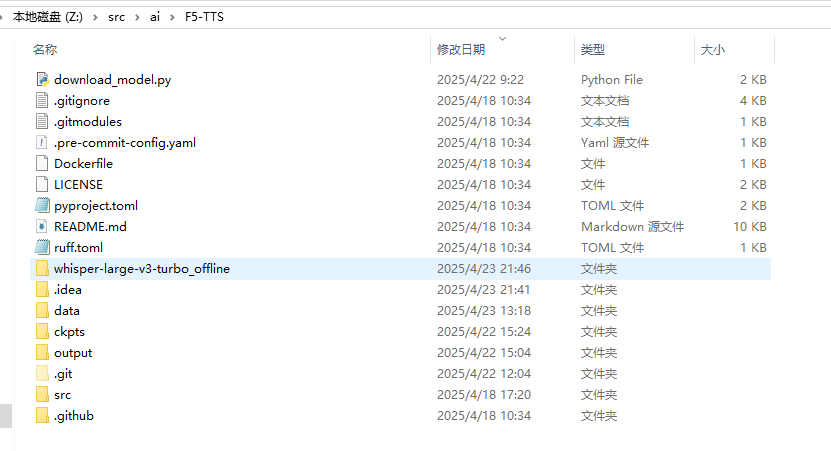Select the output folder icon
The height and width of the screenshot is (451, 831).
[x=42, y=353]
